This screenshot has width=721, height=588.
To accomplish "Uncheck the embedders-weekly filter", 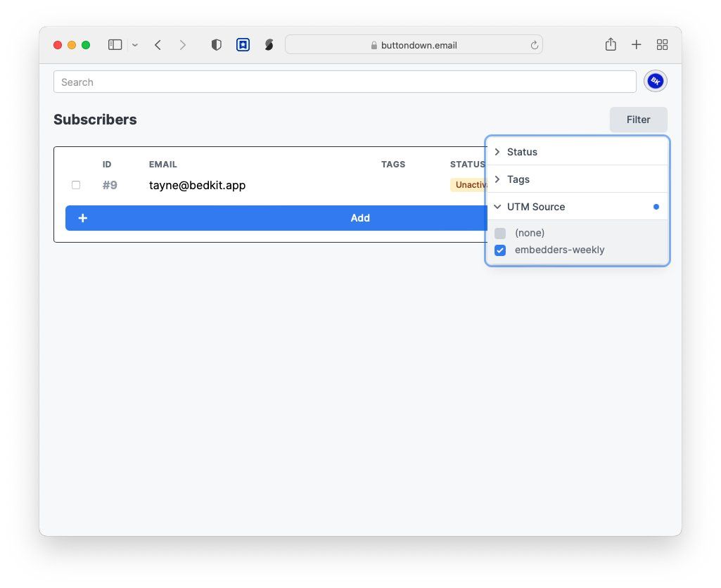I will click(500, 250).
